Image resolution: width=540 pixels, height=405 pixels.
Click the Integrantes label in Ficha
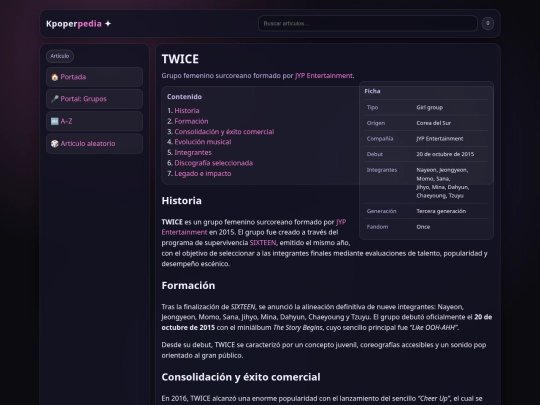click(382, 170)
